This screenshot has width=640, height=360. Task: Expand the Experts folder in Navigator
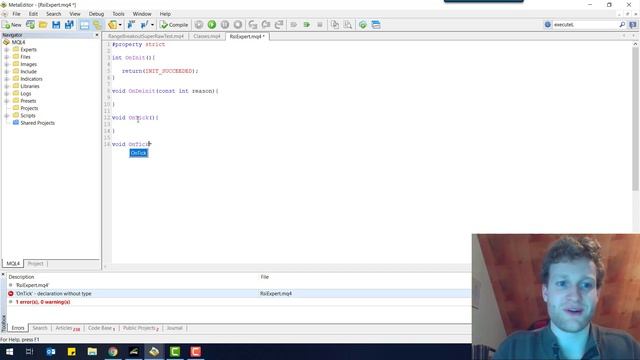point(7,49)
